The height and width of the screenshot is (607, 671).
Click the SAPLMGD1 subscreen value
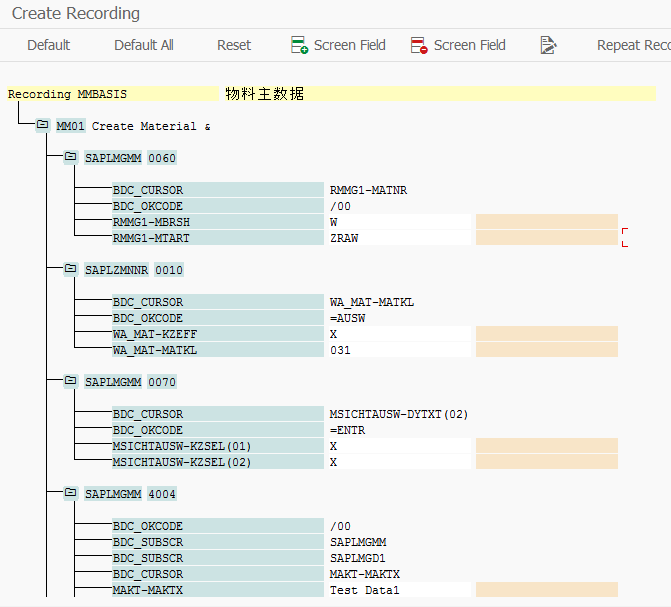click(x=357, y=558)
